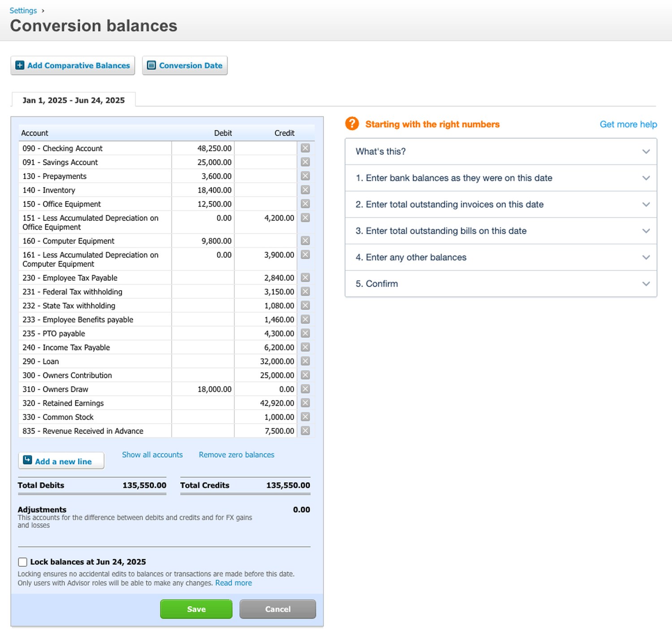This screenshot has height=630, width=672.
Task: Delete the 091 - Savings Account row
Action: click(306, 162)
